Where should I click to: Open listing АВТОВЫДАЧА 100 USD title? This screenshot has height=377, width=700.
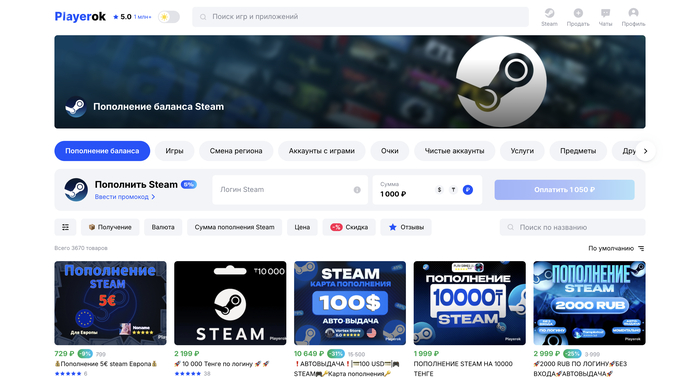click(x=347, y=369)
